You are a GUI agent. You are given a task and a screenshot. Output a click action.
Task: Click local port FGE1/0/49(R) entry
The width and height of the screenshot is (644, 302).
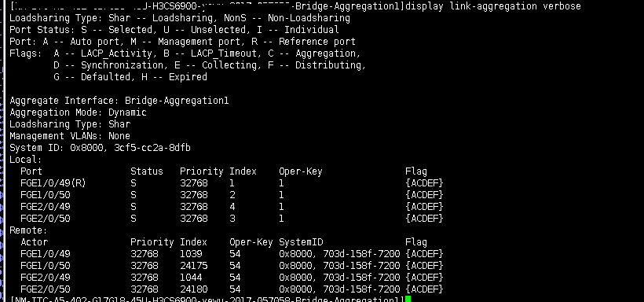tap(53, 183)
